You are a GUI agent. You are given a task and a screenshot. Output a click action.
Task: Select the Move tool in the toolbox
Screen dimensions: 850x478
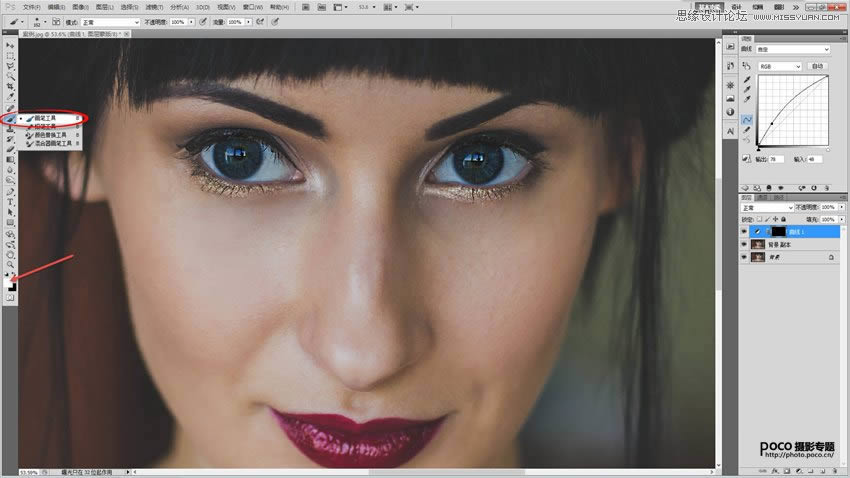[x=10, y=46]
